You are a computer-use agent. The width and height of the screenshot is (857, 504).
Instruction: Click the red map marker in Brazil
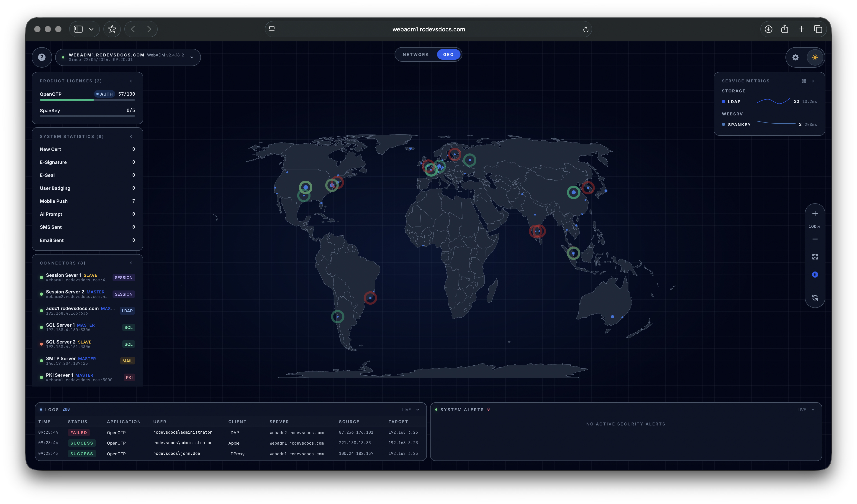click(370, 298)
